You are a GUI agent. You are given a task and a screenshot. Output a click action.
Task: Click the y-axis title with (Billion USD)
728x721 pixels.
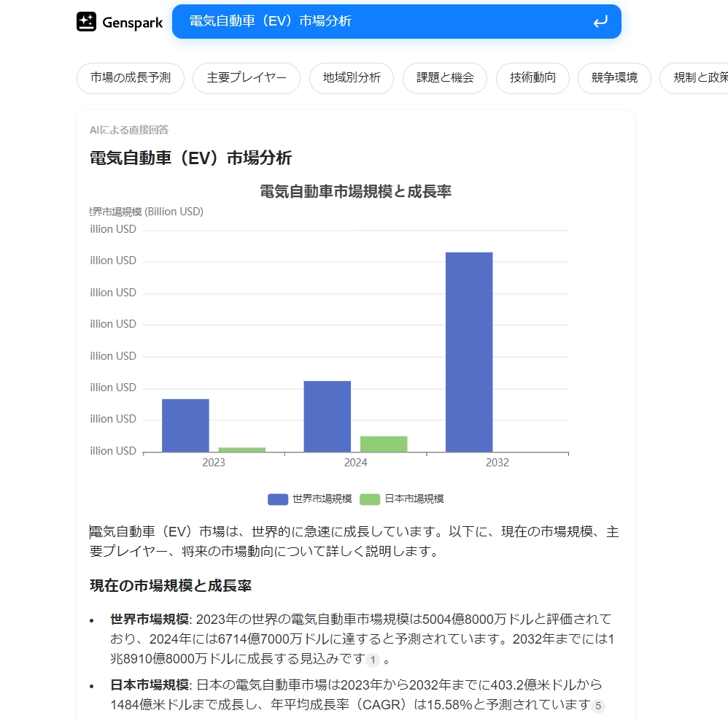pos(147,212)
